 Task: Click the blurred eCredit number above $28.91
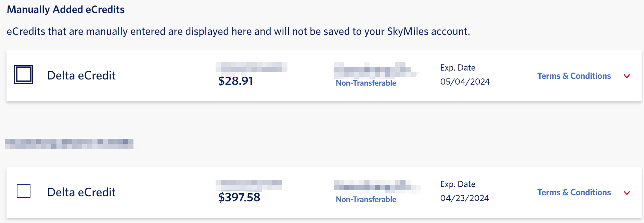[251, 67]
